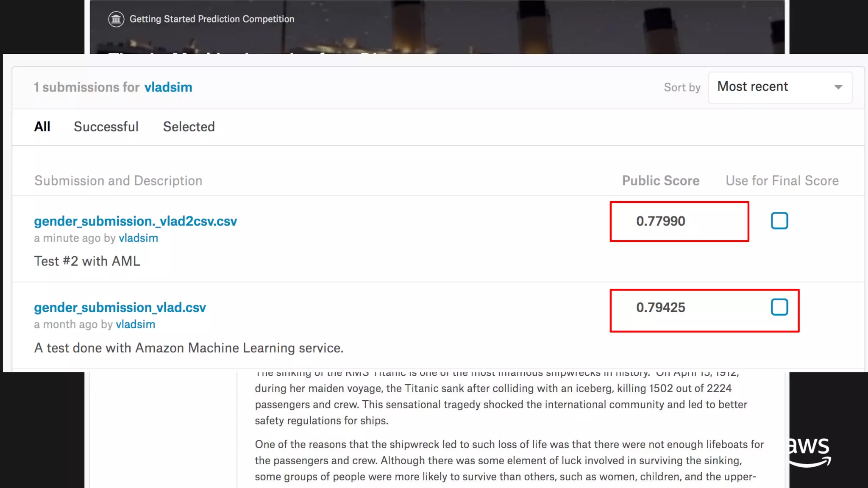Click the 0.77990 public score value
The height and width of the screenshot is (488, 868).
coord(660,221)
